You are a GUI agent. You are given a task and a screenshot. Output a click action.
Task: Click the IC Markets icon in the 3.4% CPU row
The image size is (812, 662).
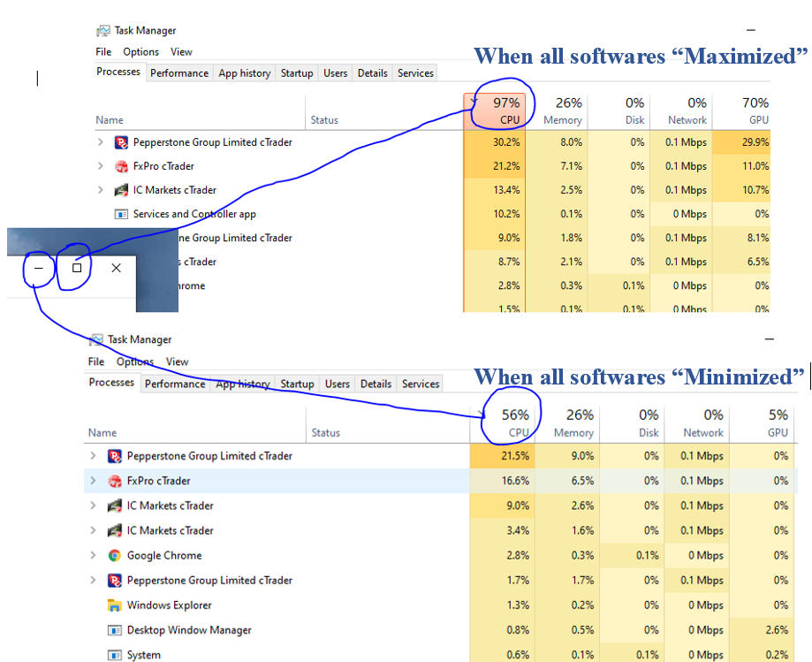pos(115,531)
